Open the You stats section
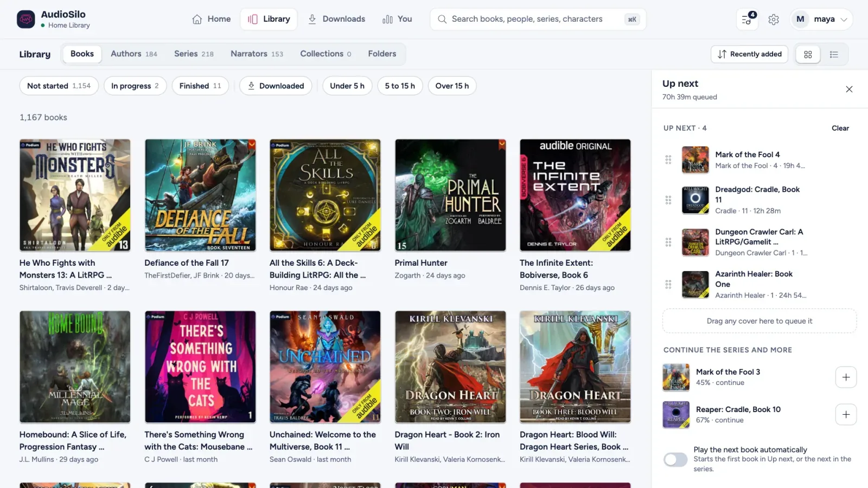The height and width of the screenshot is (488, 868). pos(397,19)
